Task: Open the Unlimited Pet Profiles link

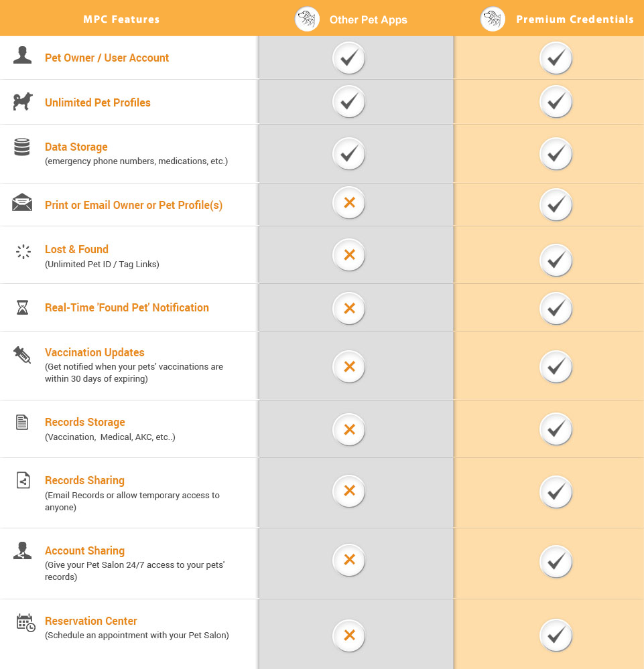Action: point(98,102)
